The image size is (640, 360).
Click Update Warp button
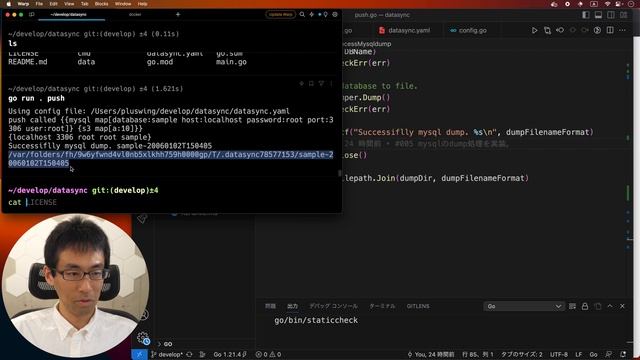280,14
